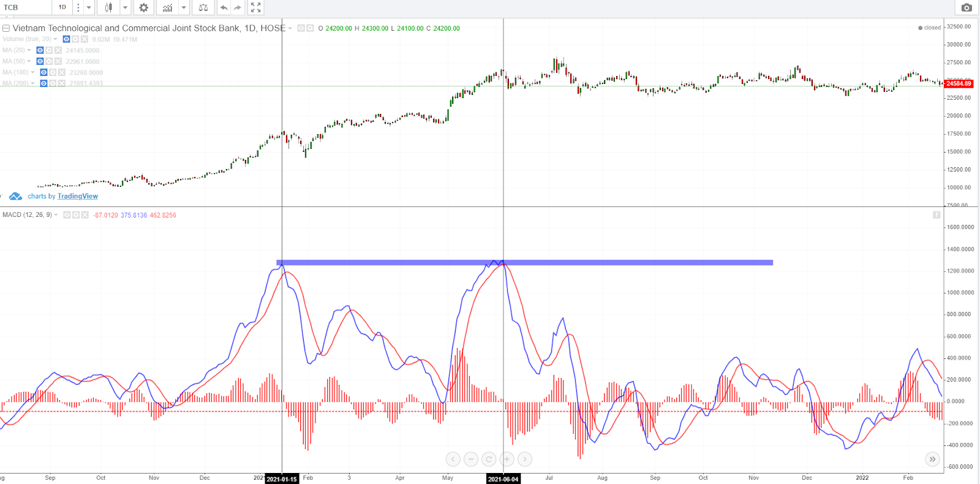
Task: Open Volume indicator settings gear
Action: click(75, 39)
